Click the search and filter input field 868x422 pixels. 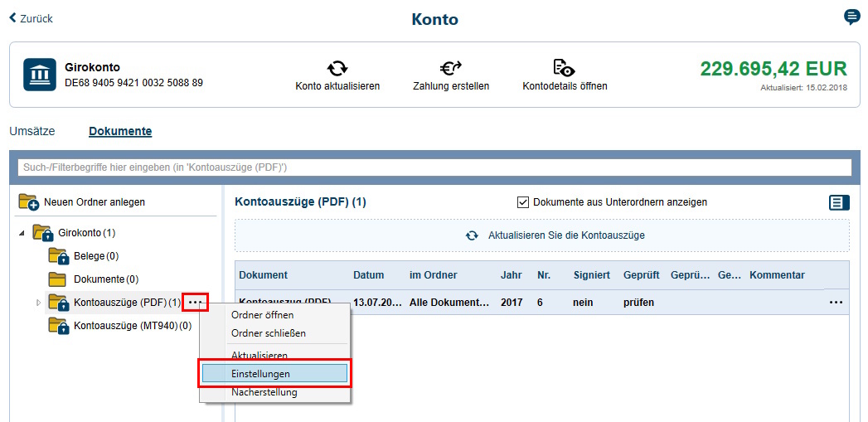(434, 167)
